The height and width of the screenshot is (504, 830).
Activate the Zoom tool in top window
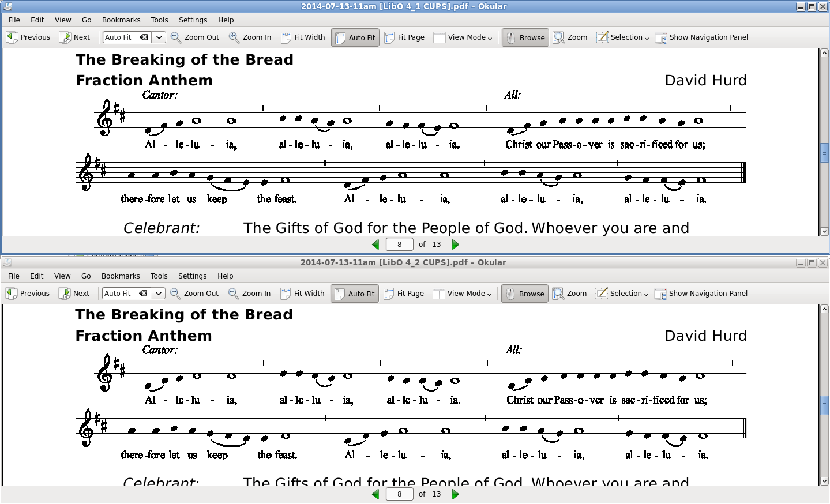coord(570,37)
